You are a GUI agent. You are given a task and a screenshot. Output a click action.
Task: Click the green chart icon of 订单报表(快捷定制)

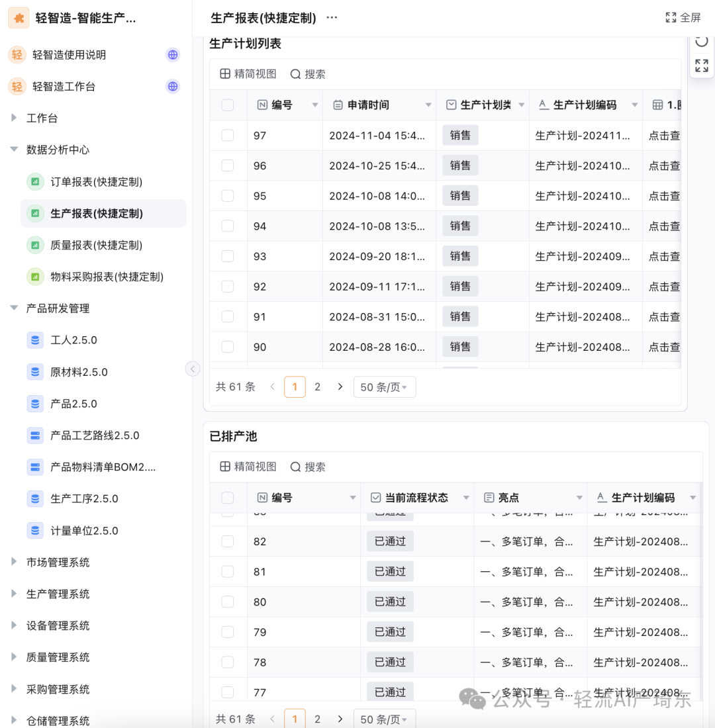pos(35,181)
